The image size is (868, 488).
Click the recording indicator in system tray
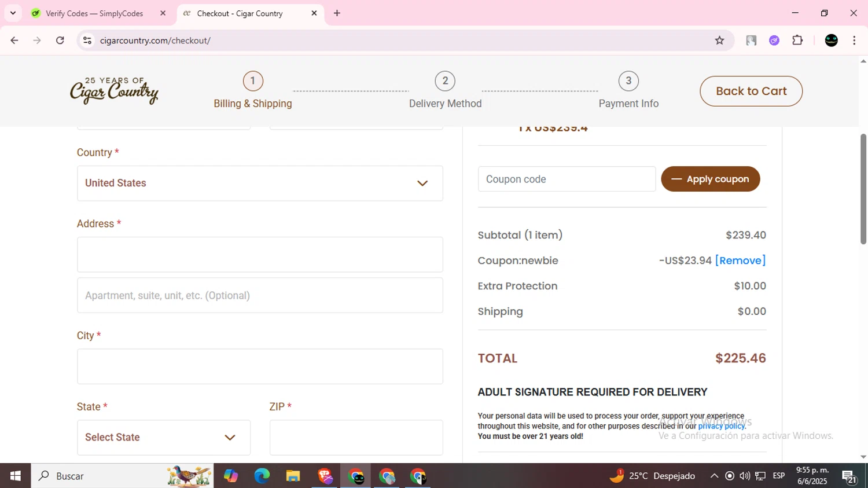pyautogui.click(x=730, y=476)
